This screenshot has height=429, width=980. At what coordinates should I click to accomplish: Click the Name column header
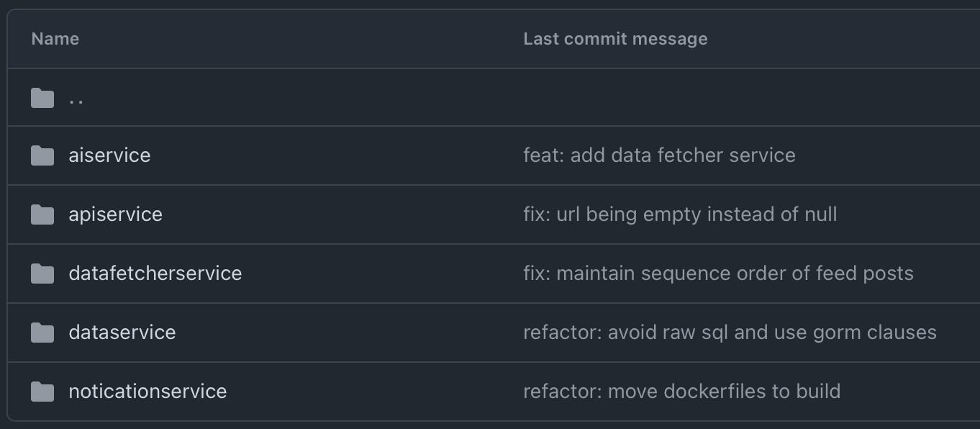[x=55, y=39]
